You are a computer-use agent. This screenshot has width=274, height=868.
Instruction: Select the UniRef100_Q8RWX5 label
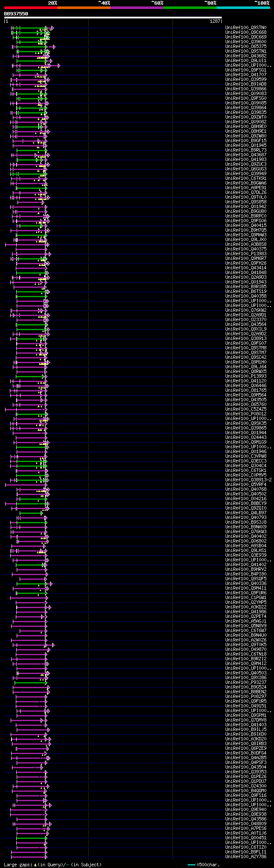click(x=246, y=372)
